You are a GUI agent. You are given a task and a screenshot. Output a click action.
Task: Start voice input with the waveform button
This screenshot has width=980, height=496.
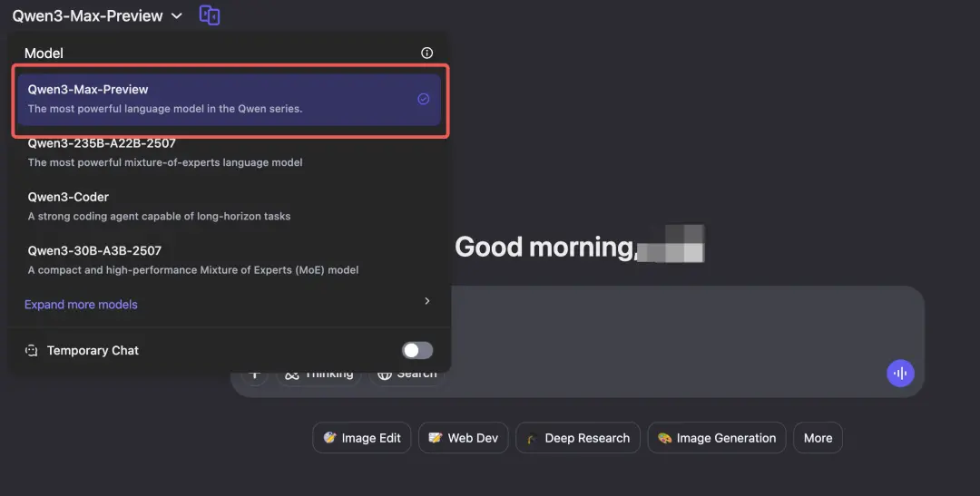click(900, 373)
